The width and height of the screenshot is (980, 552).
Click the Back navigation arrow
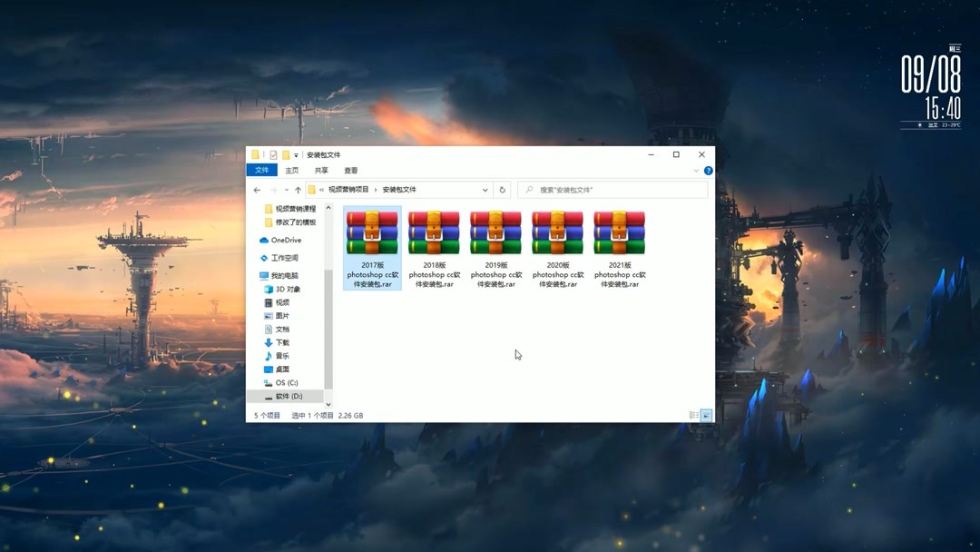257,189
